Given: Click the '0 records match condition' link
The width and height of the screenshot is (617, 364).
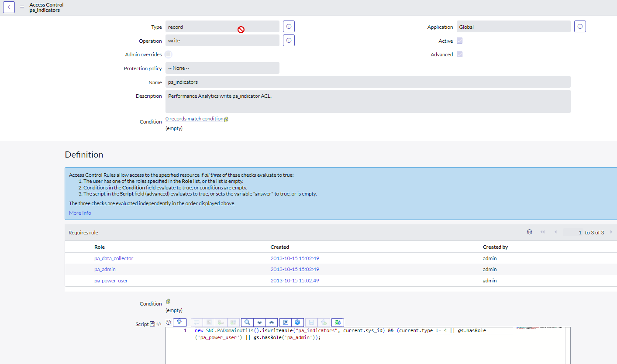Looking at the screenshot, I should coord(194,119).
